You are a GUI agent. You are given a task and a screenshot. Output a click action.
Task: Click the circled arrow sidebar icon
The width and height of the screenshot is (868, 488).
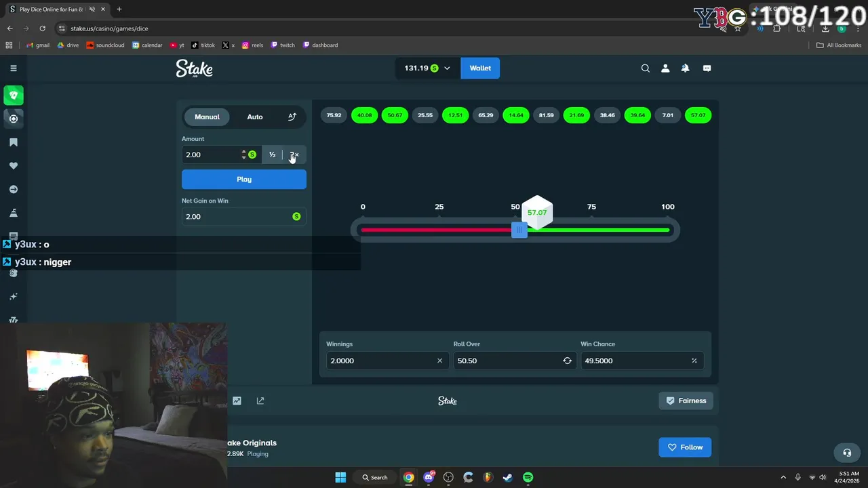click(x=14, y=189)
